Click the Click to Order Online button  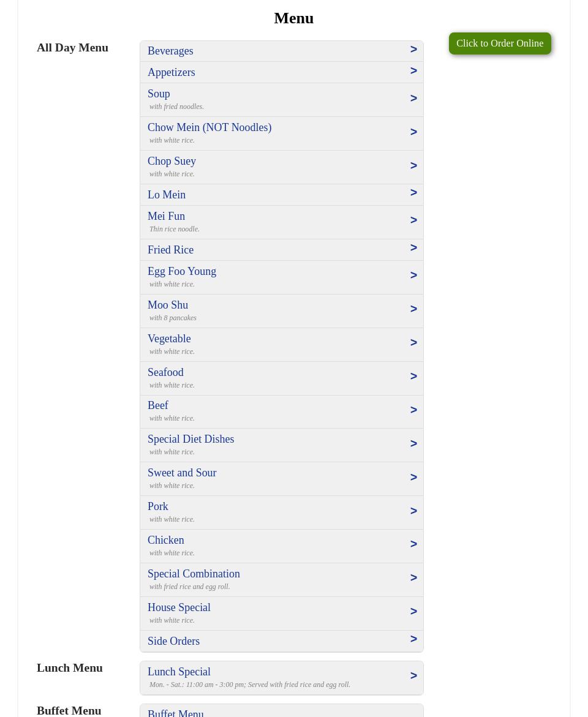500,43
